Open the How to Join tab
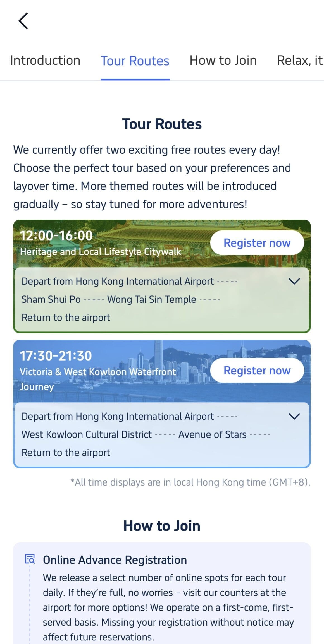Image resolution: width=324 pixels, height=644 pixels. pyautogui.click(x=223, y=61)
